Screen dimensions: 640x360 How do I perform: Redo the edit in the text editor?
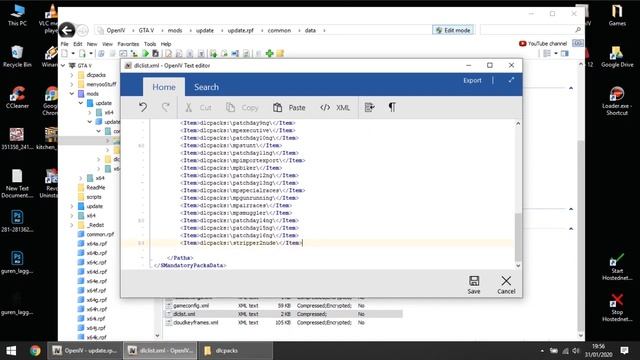point(166,107)
